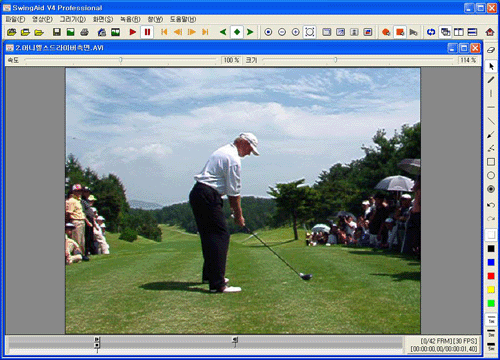Click the end marker on timeline

point(235,341)
